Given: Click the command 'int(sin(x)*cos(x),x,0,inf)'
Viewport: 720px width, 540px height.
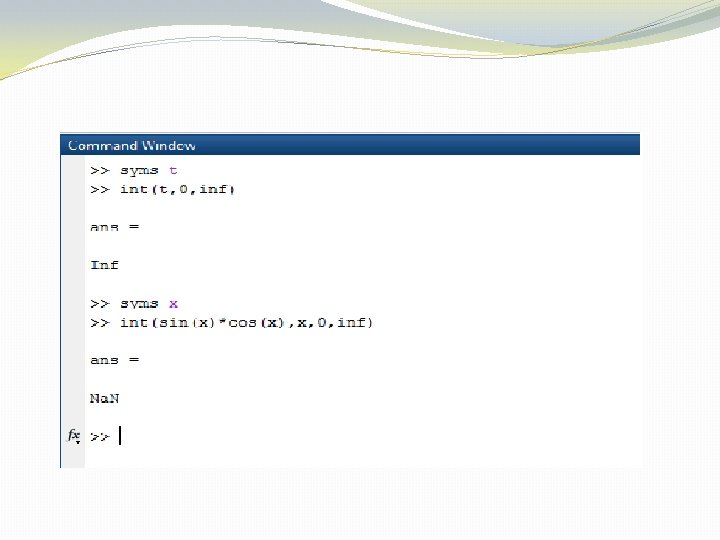Looking at the screenshot, I should pyautogui.click(x=246, y=323).
